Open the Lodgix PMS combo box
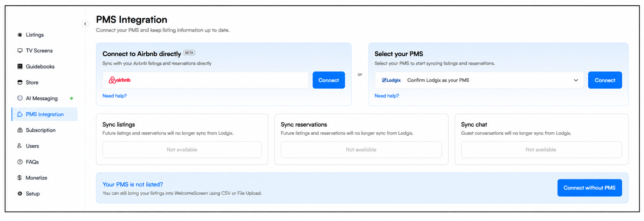 (479, 80)
